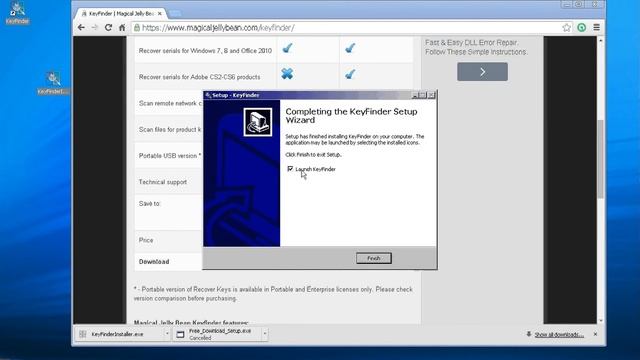Click the Setup title bar app icon
The image size is (640, 360).
[x=208, y=95]
